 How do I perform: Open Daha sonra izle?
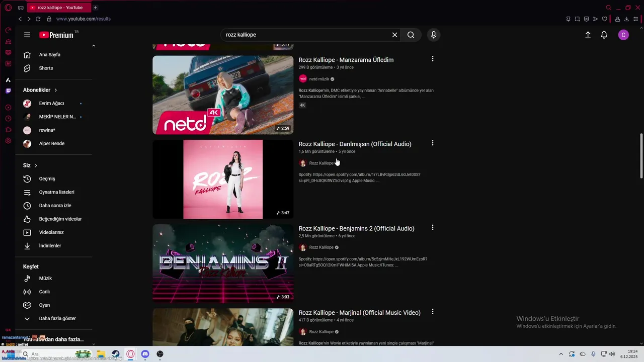pos(54,206)
